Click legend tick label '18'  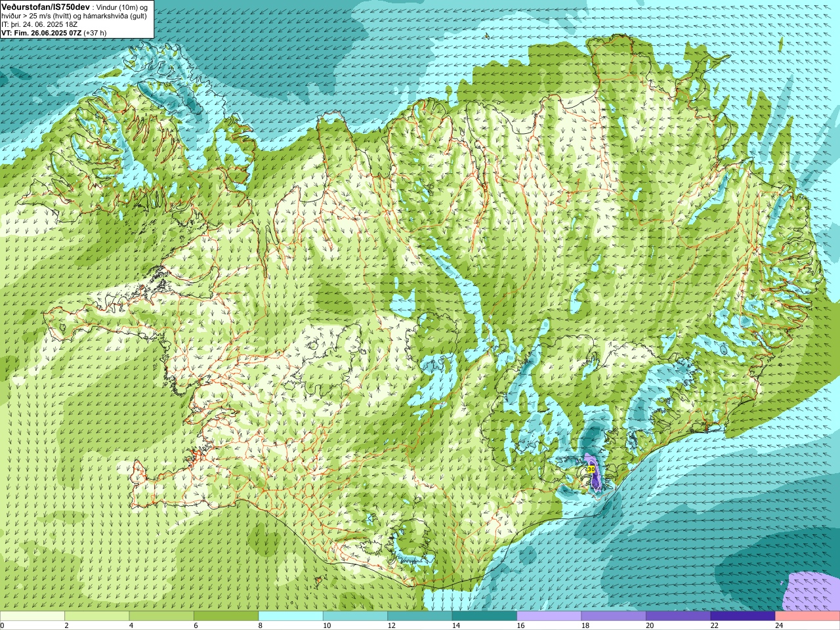pyautogui.click(x=585, y=625)
